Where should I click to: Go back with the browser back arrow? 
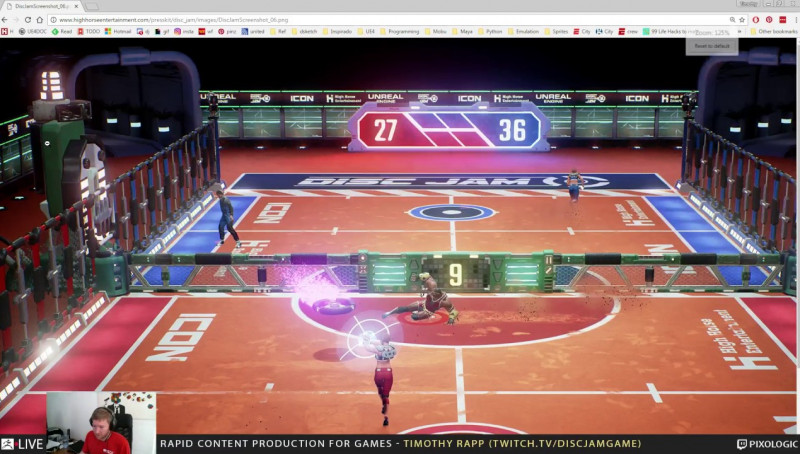[5, 20]
